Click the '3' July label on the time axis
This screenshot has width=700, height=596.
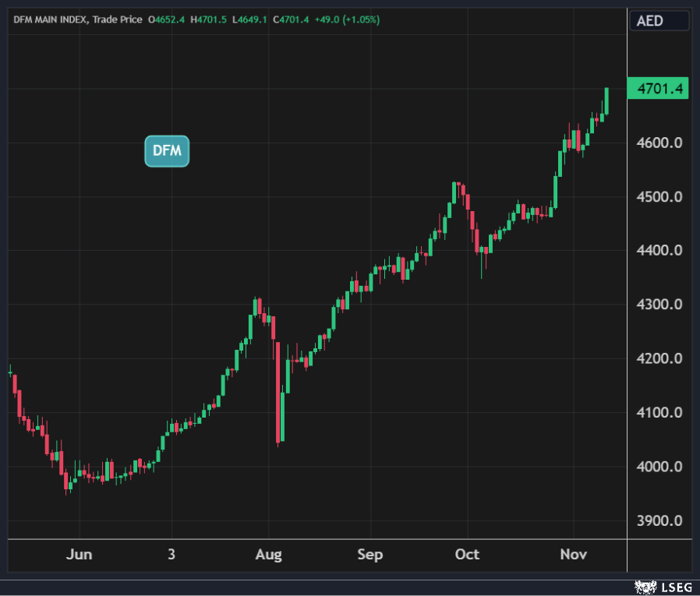171,555
